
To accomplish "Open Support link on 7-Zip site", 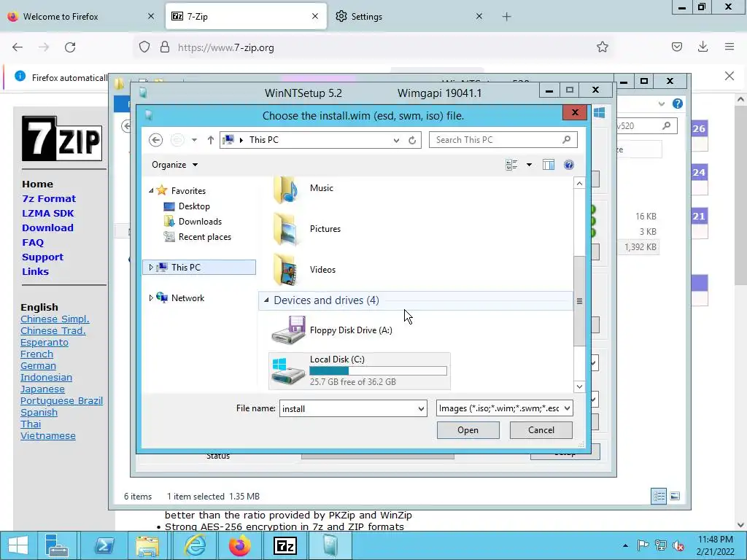I will pyautogui.click(x=42, y=257).
